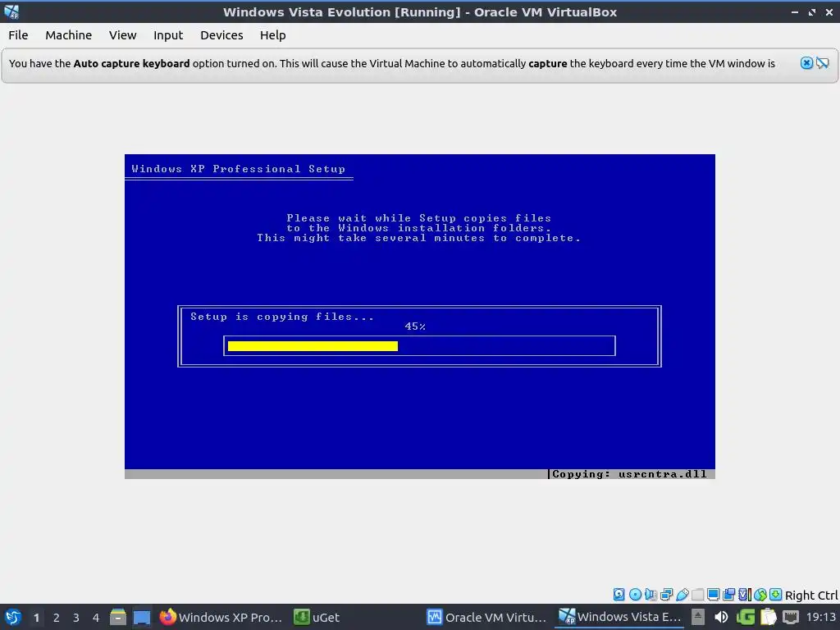840x630 pixels.
Task: Open the View menu
Action: pyautogui.click(x=123, y=35)
